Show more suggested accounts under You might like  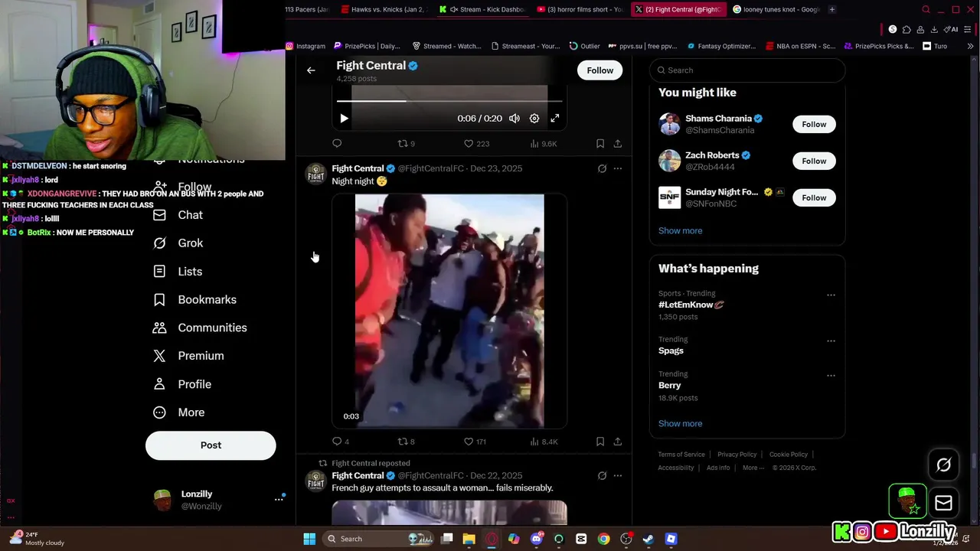coord(680,230)
